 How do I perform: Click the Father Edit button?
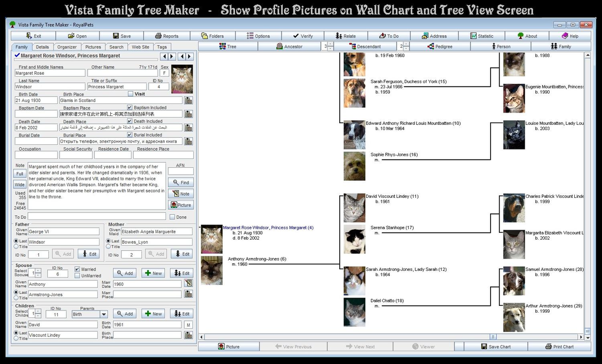[89, 253]
